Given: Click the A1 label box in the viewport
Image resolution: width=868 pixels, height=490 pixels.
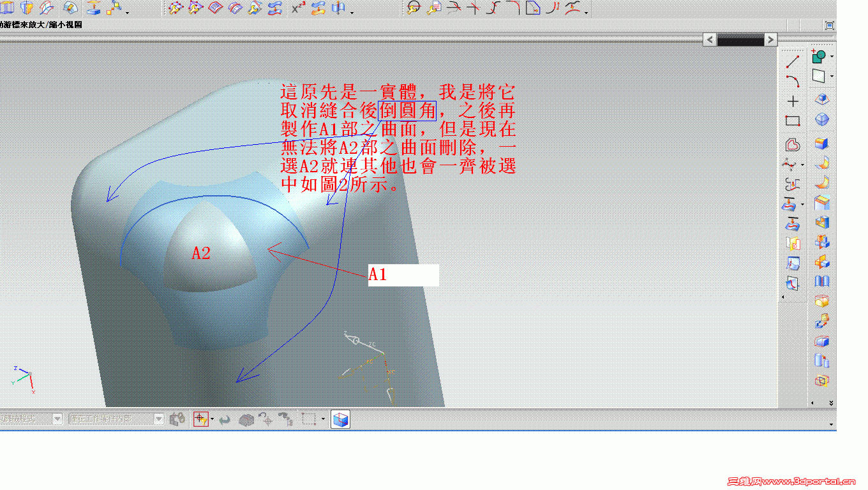Looking at the screenshot, I should point(403,276).
